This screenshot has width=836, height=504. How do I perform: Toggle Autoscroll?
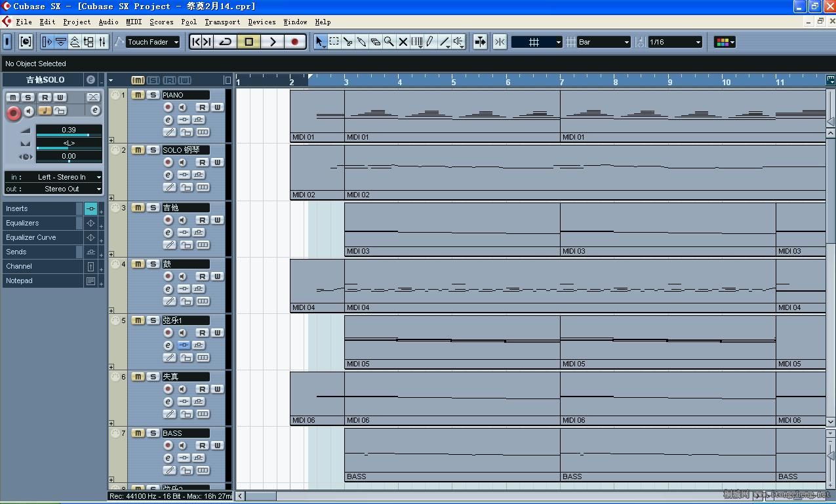pos(480,42)
